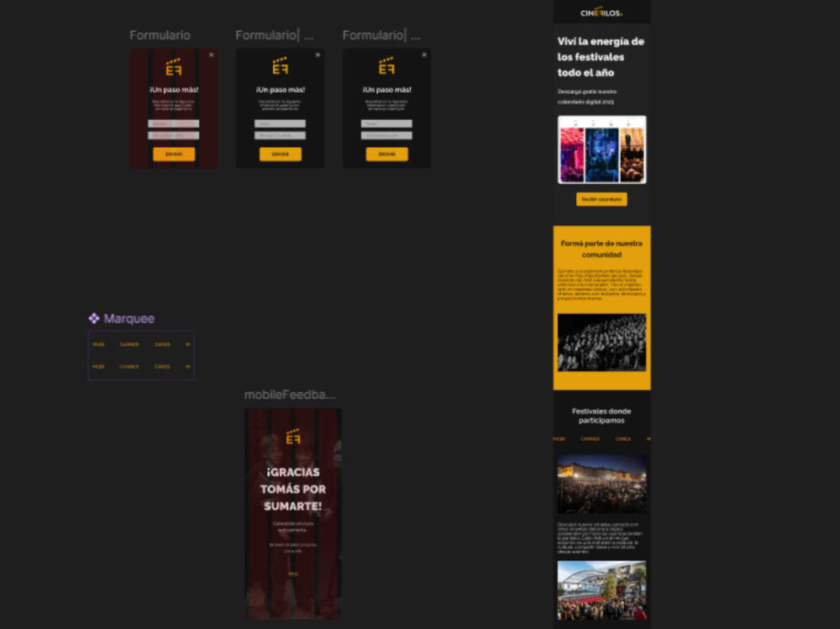
Task: Select CANNES in the mobile page festival marquee
Action: click(590, 439)
